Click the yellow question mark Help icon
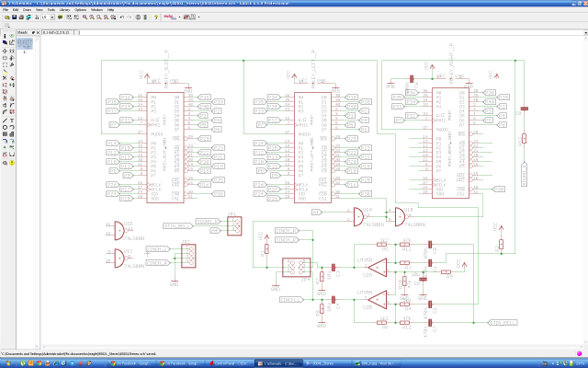 (x=155, y=17)
